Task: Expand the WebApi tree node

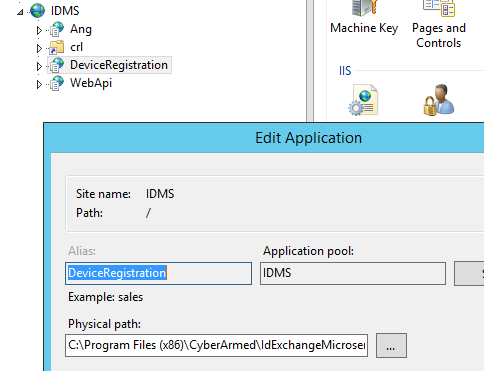Action: (39, 84)
